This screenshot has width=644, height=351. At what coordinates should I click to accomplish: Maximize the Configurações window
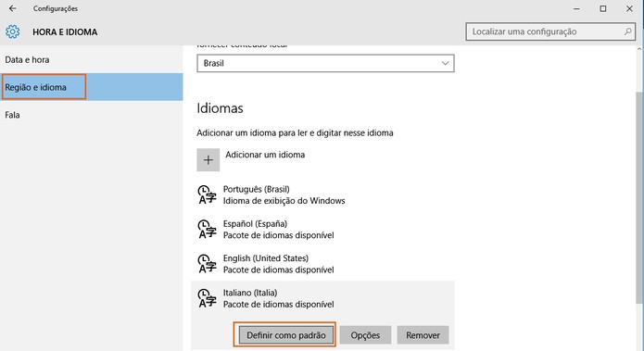pyautogui.click(x=603, y=8)
